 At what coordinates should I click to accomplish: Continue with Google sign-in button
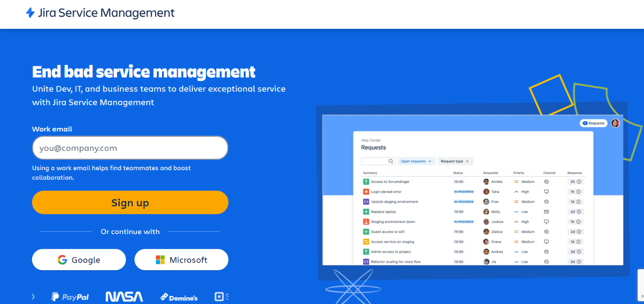click(x=79, y=260)
